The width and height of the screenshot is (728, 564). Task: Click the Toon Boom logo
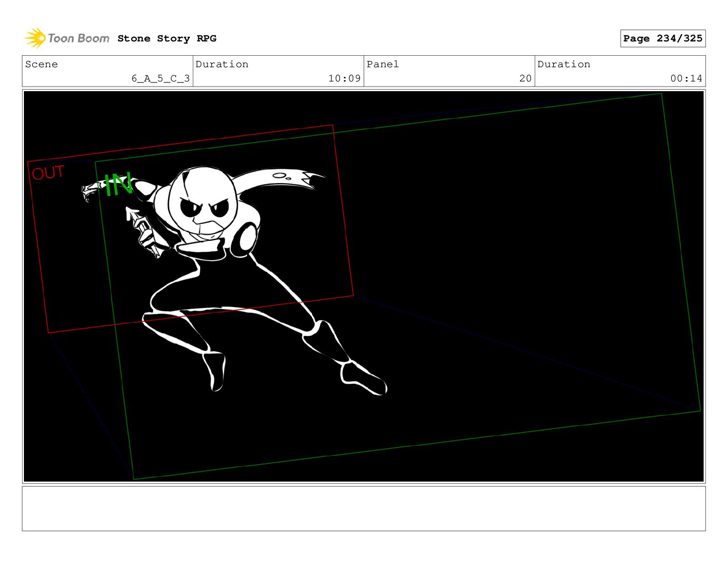(x=67, y=38)
